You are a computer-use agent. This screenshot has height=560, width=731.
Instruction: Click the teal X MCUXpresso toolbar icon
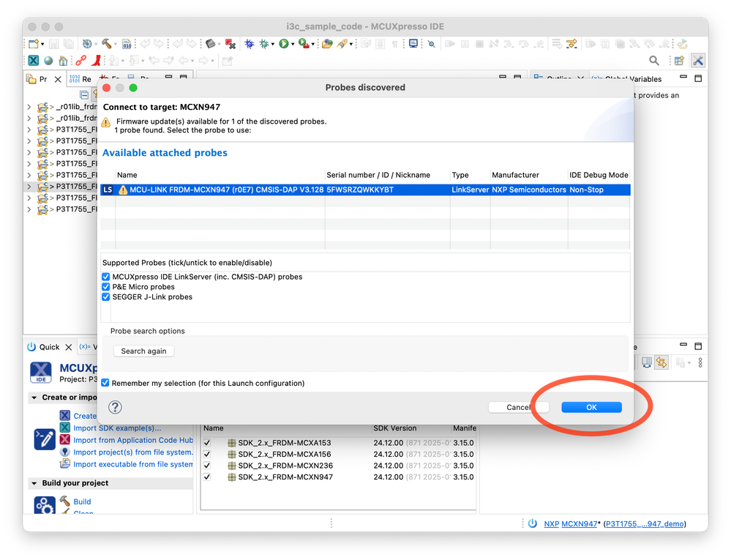(x=34, y=61)
